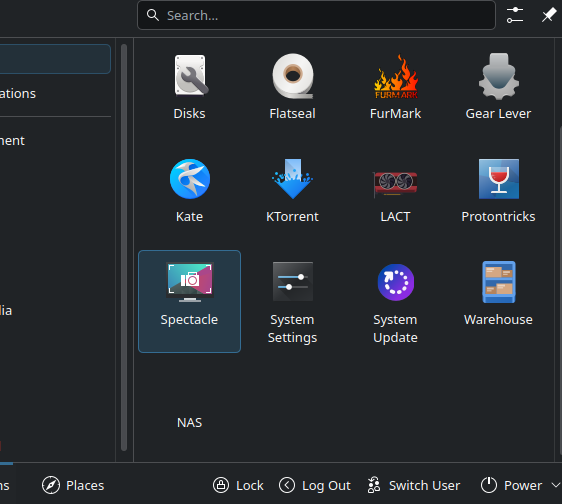Launch KTorrent
This screenshot has height=504, width=562.
[x=292, y=190]
